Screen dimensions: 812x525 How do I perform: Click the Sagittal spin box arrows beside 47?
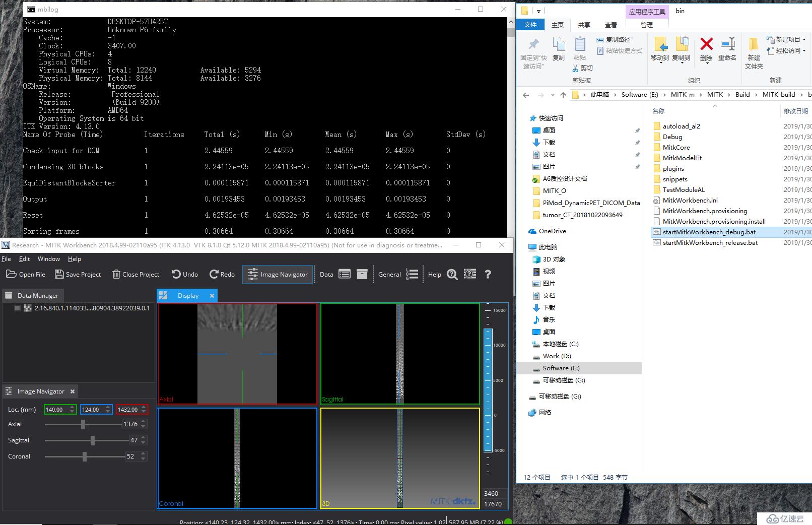144,440
